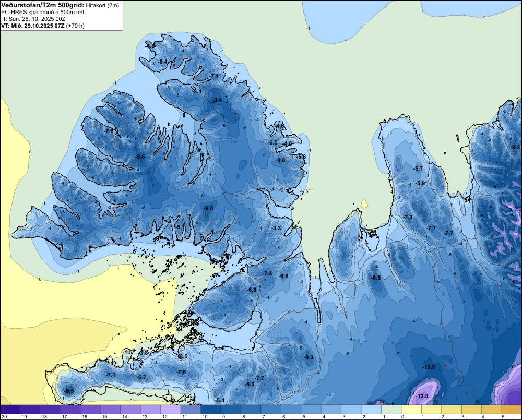Click the -9.5 temperature value on the map
Screen dimensions: 522x420
tap(69, 391)
